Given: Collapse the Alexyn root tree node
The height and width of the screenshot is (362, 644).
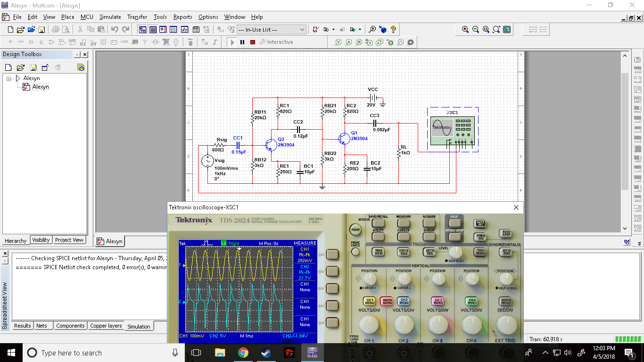Looking at the screenshot, I should tap(9, 78).
